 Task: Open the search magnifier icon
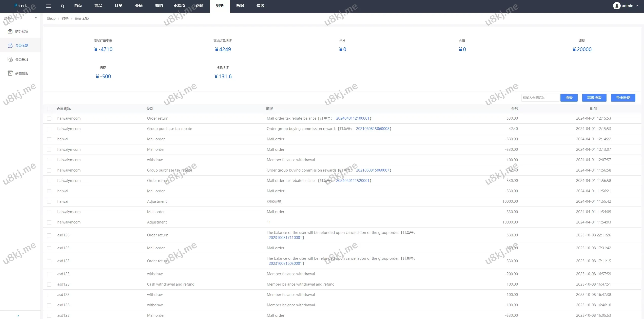pos(62,6)
